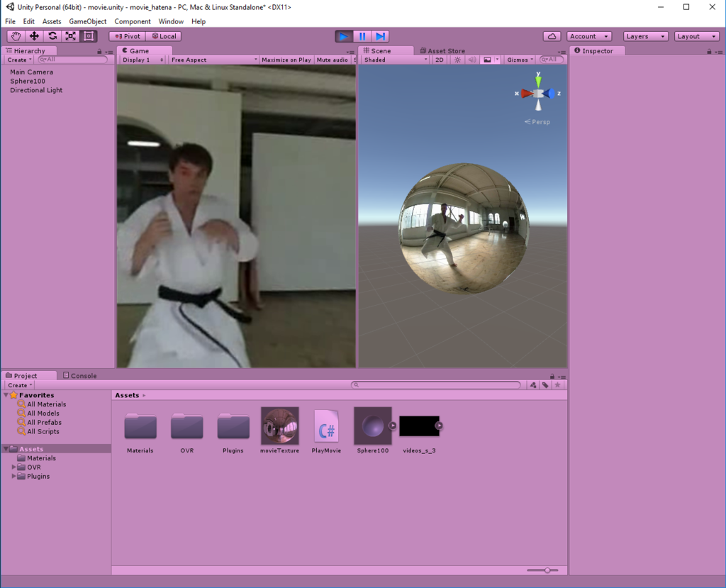Select the Hand tool in toolbar
This screenshot has height=588, width=726.
[x=16, y=36]
